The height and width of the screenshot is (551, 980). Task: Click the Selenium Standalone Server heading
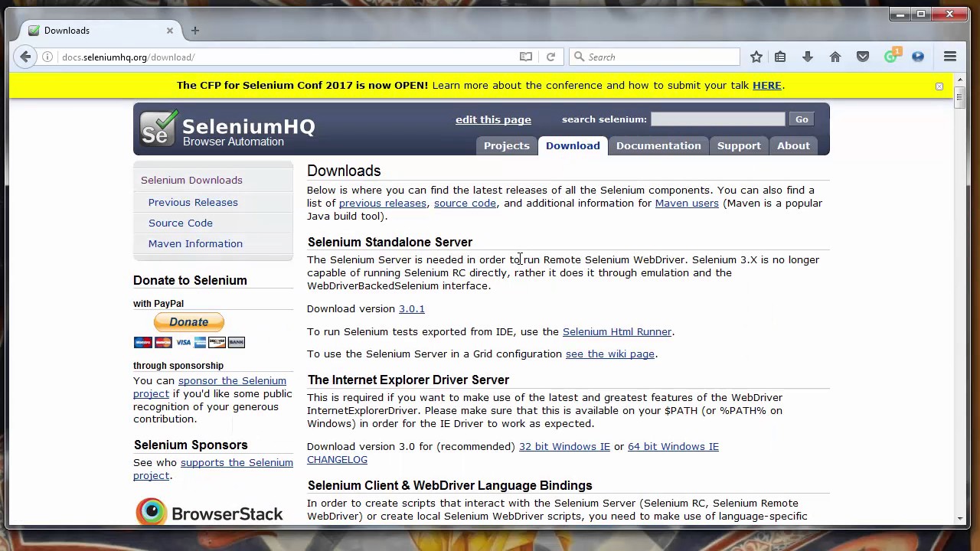click(x=390, y=242)
